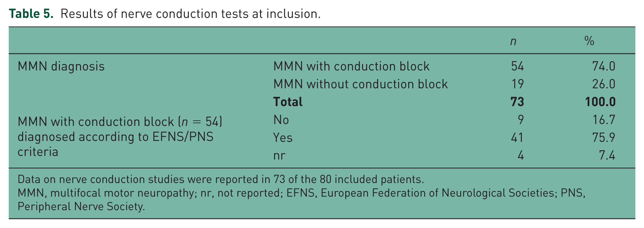Click the Table 5 caption label

coord(31,14)
